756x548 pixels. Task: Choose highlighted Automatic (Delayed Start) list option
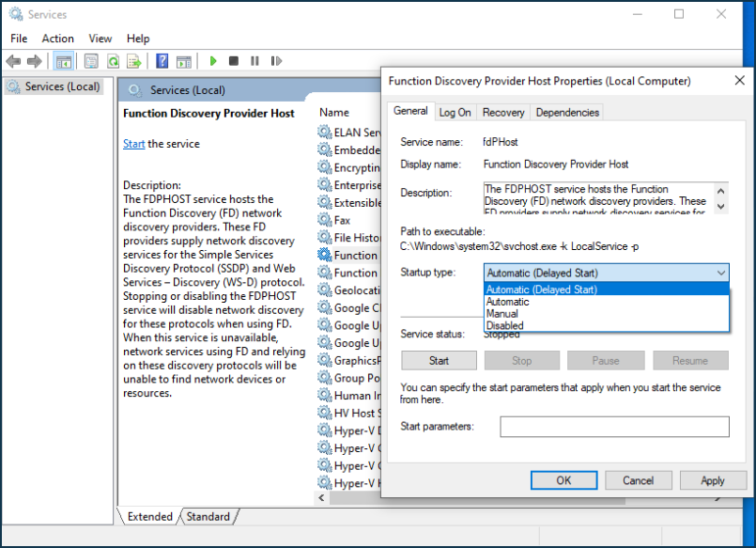click(x=607, y=290)
